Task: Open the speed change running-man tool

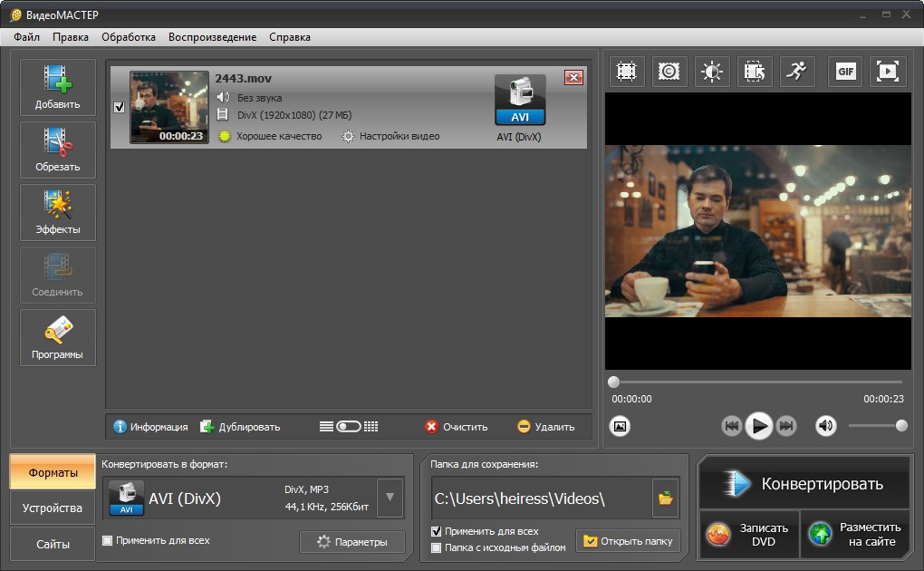Action: (797, 72)
